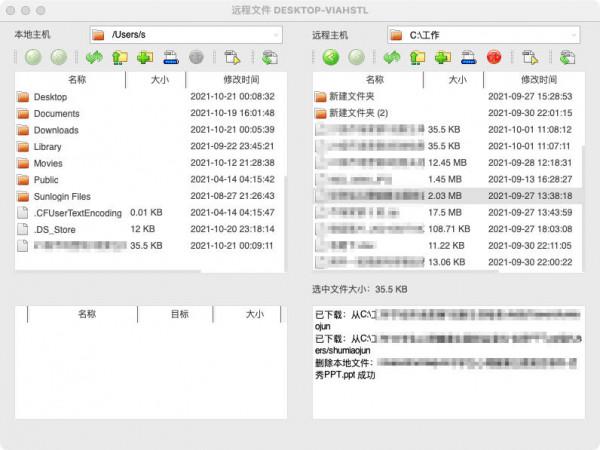Click the remote toolbar sync folders icon

(567, 57)
